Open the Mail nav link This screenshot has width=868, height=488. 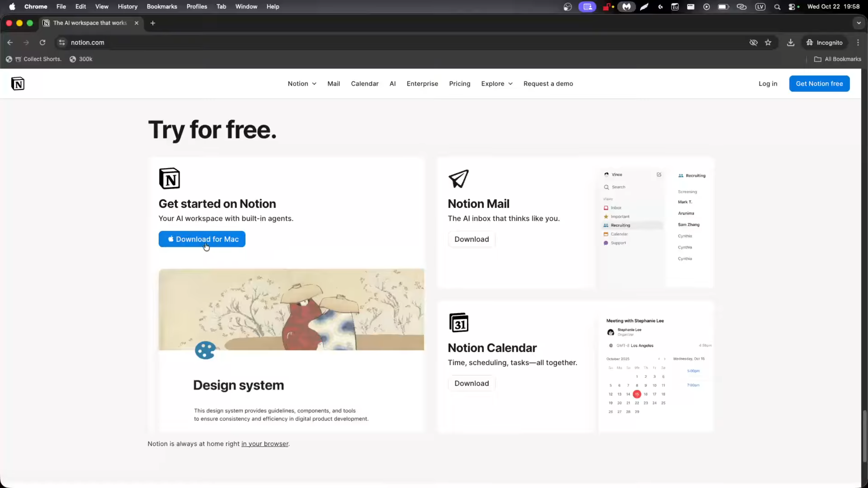334,84
